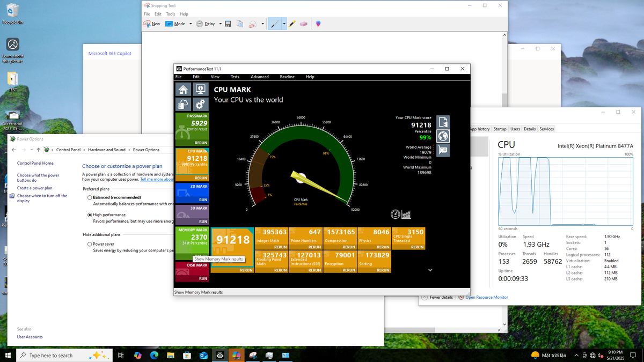Select the Balanced power plan
The height and width of the screenshot is (362, 644).
90,197
